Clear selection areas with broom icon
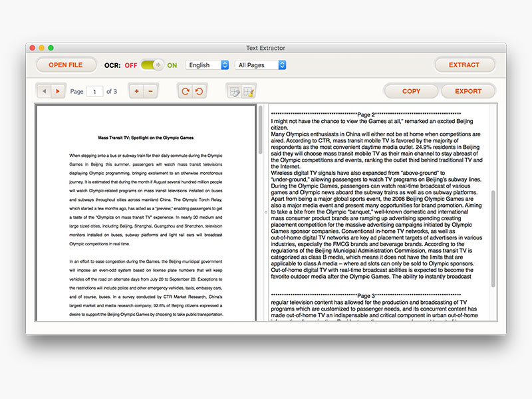This screenshot has width=532, height=399. (249, 91)
